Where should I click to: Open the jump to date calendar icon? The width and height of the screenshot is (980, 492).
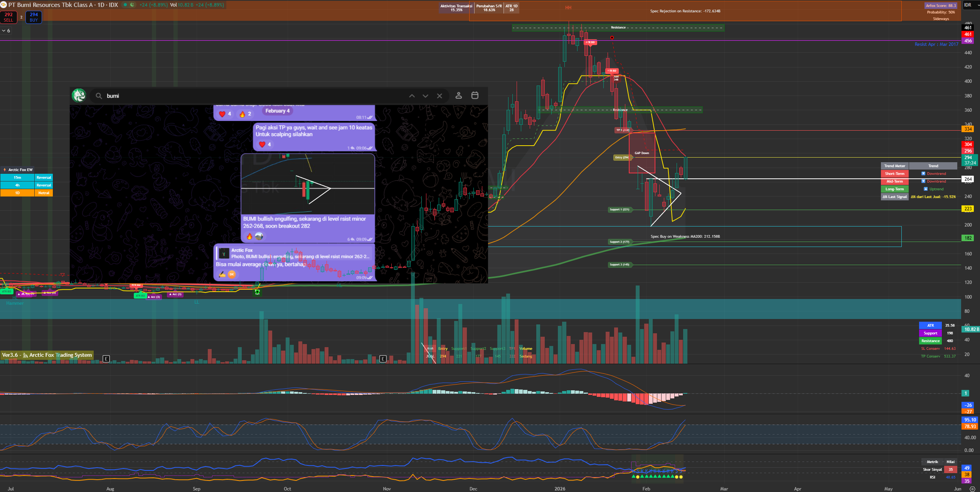[x=475, y=96]
